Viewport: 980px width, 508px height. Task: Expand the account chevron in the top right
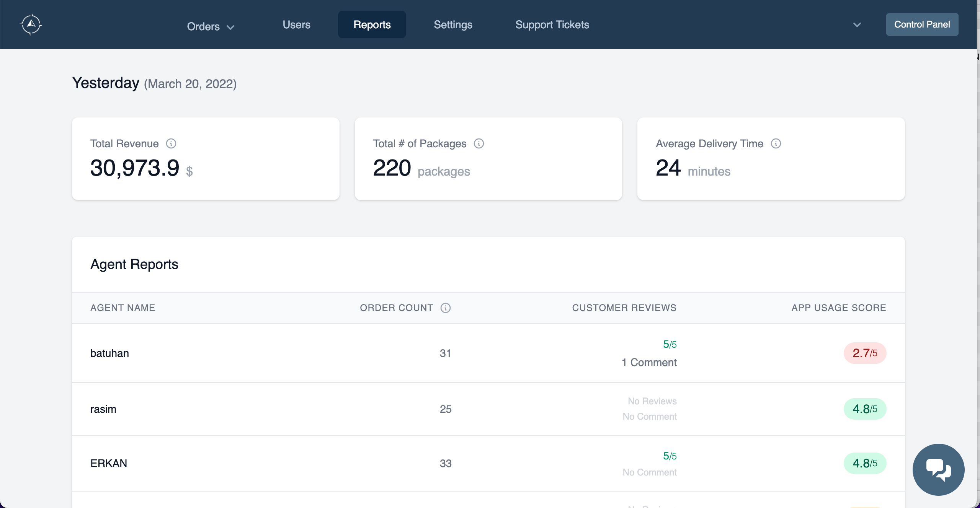click(x=857, y=24)
